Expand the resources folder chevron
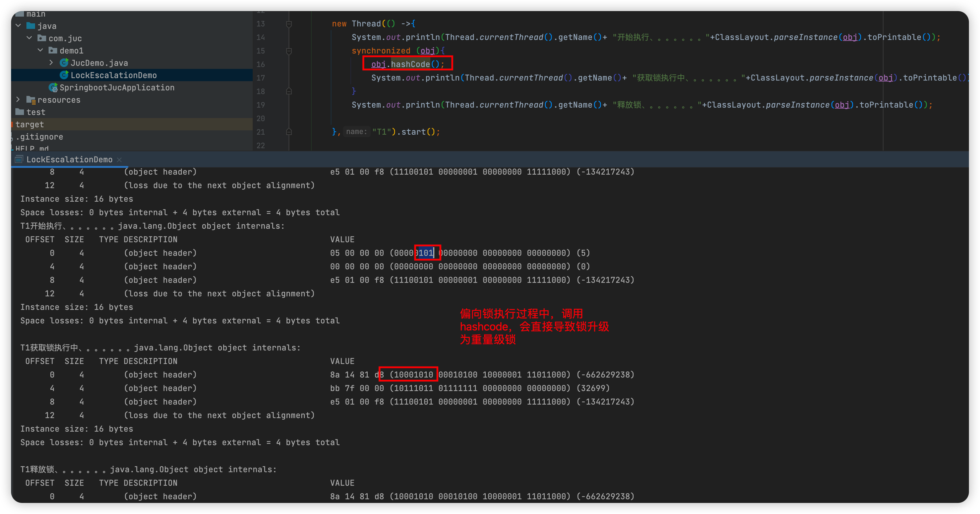 [x=18, y=99]
